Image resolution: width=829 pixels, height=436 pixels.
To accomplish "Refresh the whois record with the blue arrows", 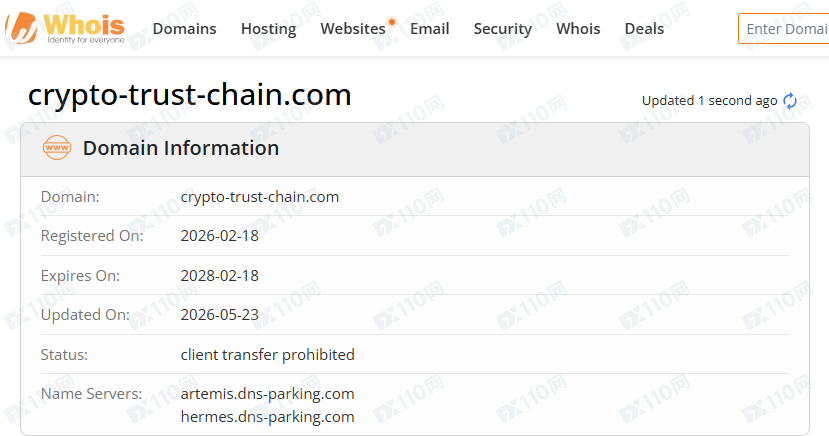I will pos(790,100).
